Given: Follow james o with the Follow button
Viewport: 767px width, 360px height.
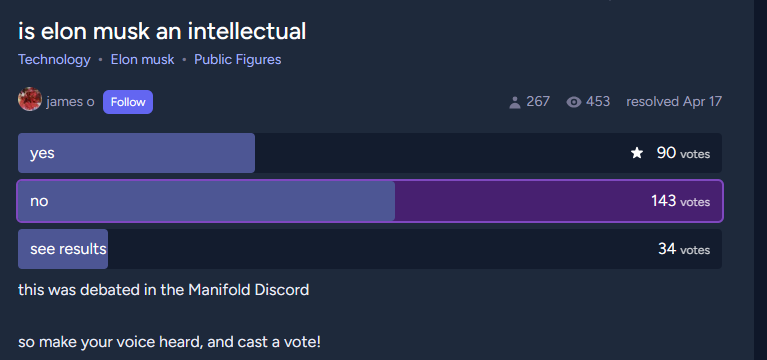Looking at the screenshot, I should point(128,102).
